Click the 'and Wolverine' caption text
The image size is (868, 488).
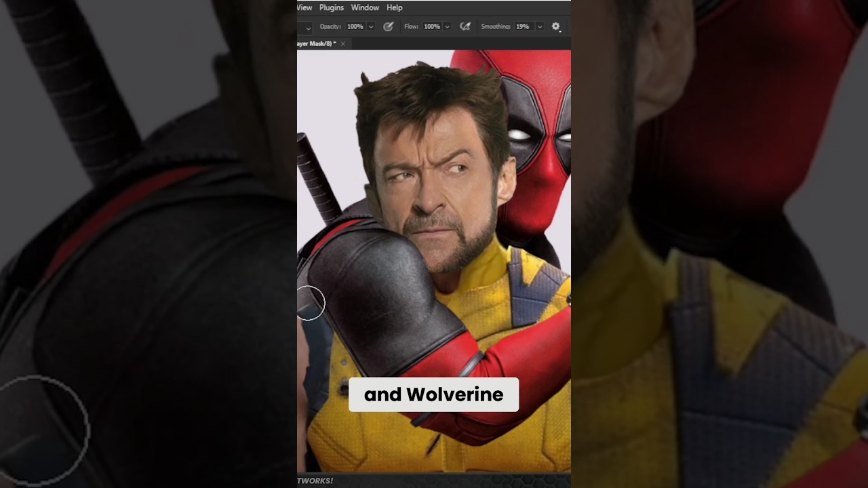pyautogui.click(x=434, y=394)
